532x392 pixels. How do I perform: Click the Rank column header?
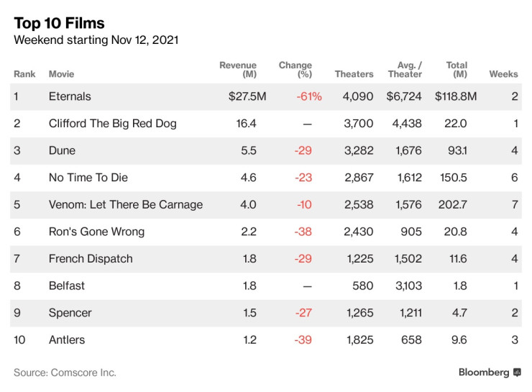(24, 74)
